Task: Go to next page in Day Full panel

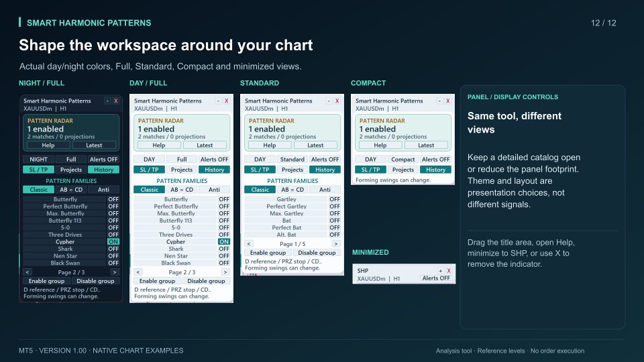Action: pos(225,272)
